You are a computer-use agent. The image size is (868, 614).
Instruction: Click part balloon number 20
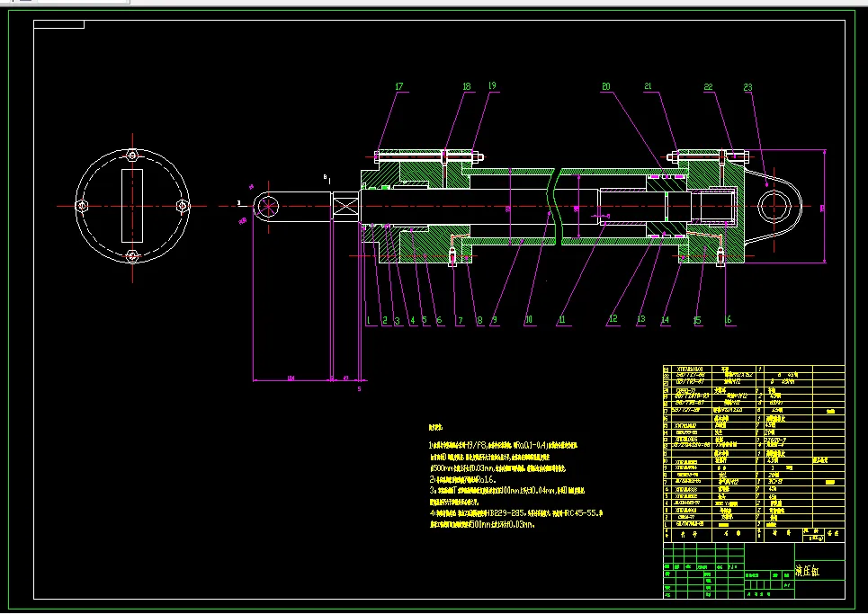(x=605, y=86)
